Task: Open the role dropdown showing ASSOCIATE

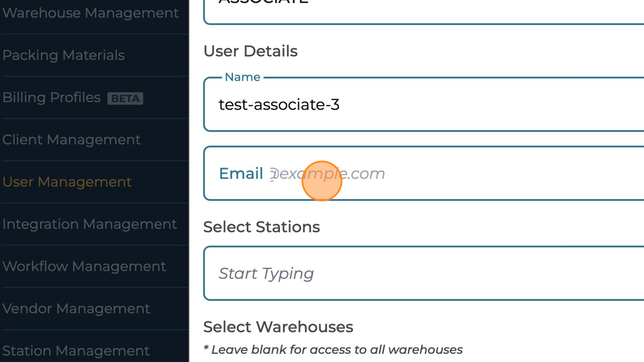Action: click(423, 9)
